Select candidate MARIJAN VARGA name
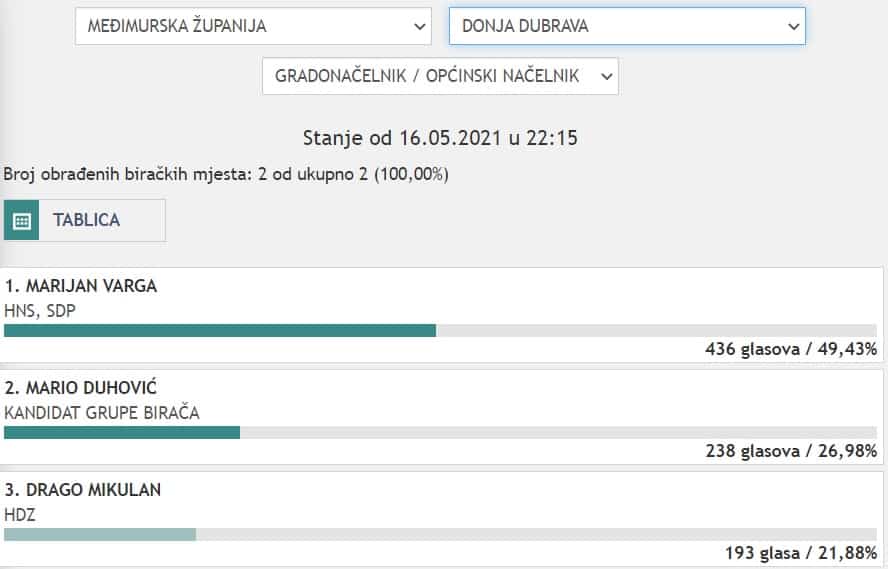The width and height of the screenshot is (888, 569). point(81,286)
